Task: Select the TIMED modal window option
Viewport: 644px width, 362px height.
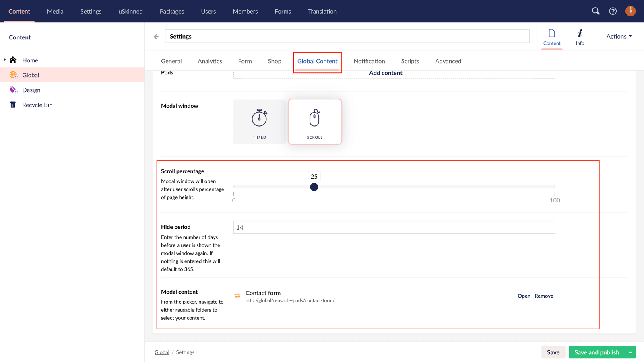Action: (259, 121)
